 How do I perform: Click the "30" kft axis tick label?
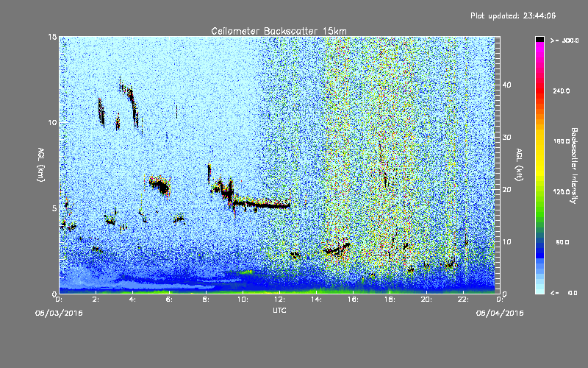(506, 137)
